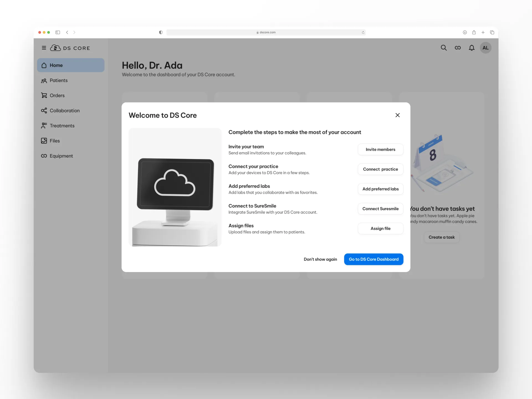Show tab overview icon

[492, 32]
